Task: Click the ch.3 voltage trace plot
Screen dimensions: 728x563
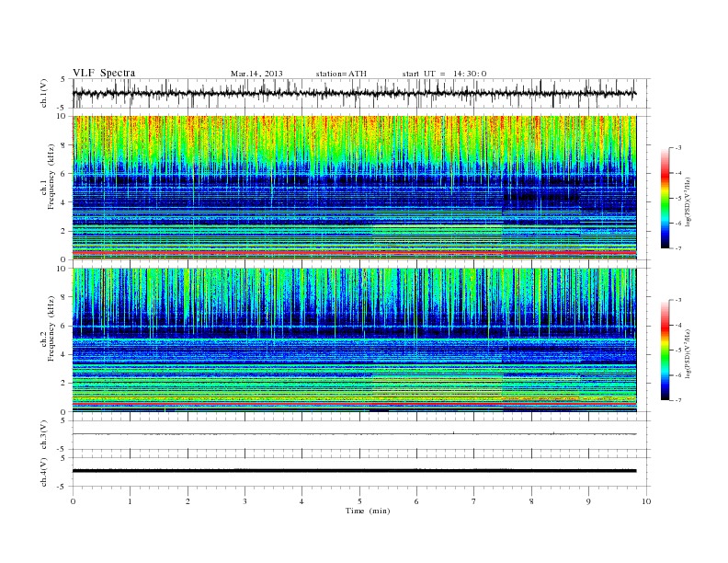Action: (x=361, y=434)
